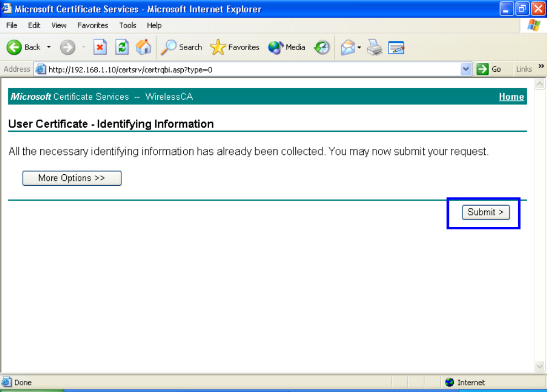
Task: Restore down the Internet Explorer window
Action: [522, 9]
